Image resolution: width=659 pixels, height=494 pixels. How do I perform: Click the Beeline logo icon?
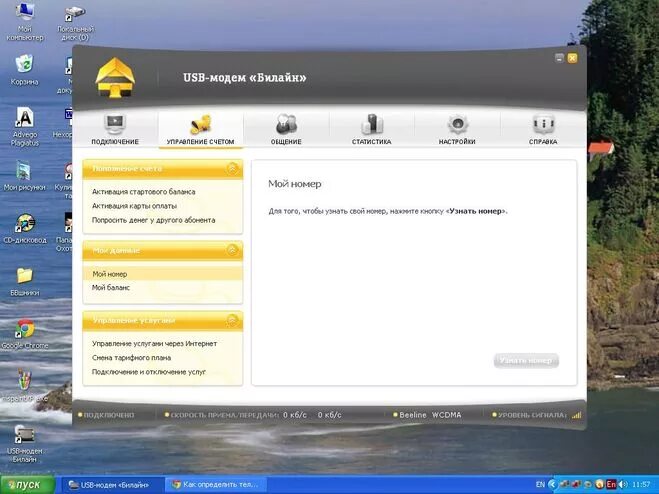coord(115,78)
